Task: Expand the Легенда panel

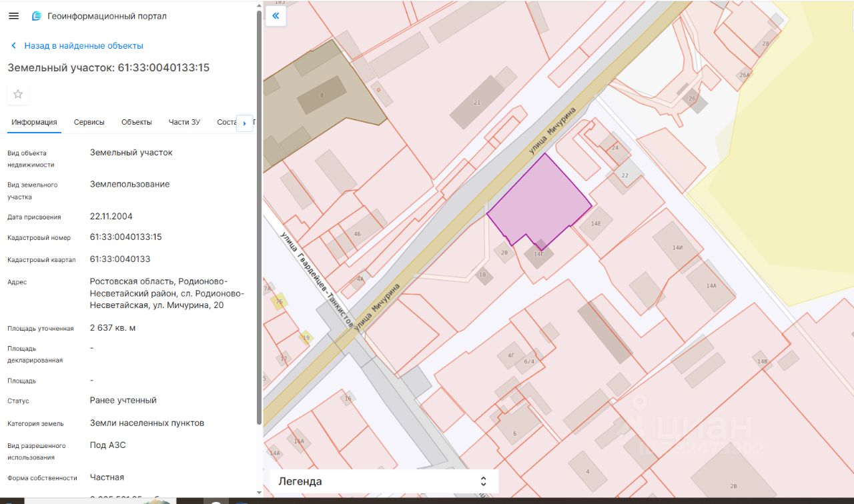Action: tap(300, 481)
